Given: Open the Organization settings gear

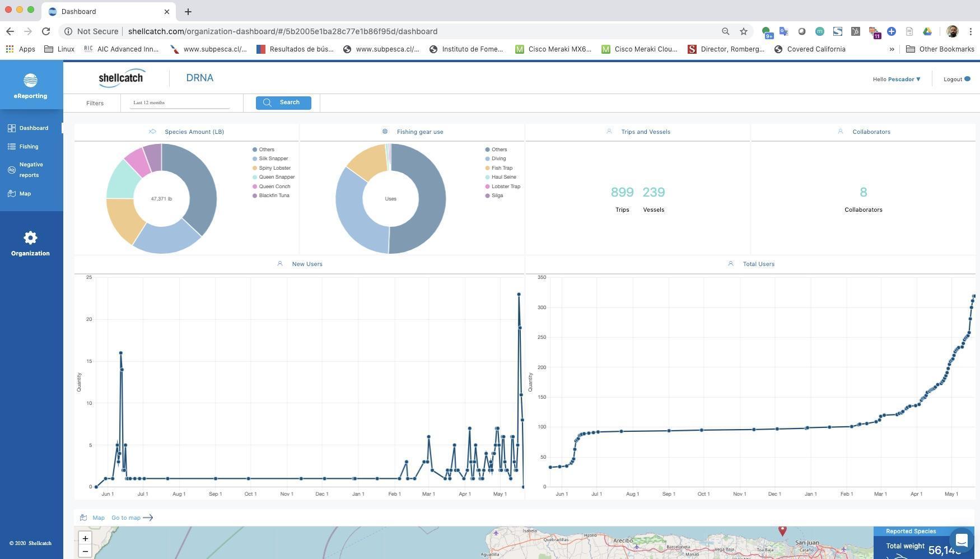Looking at the screenshot, I should [30, 238].
